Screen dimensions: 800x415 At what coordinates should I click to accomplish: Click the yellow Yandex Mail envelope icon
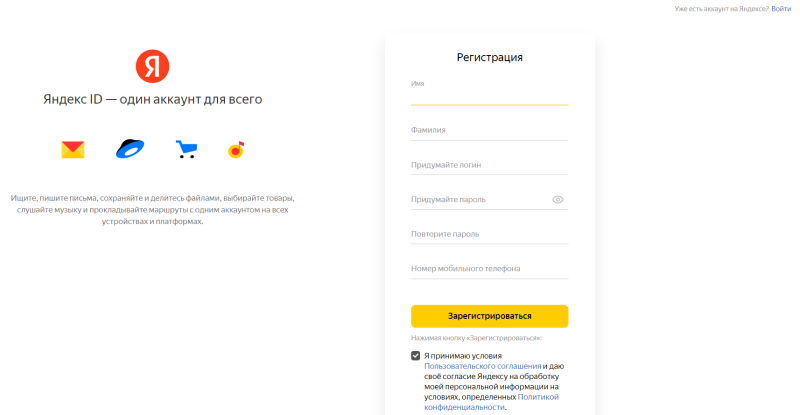(72, 150)
